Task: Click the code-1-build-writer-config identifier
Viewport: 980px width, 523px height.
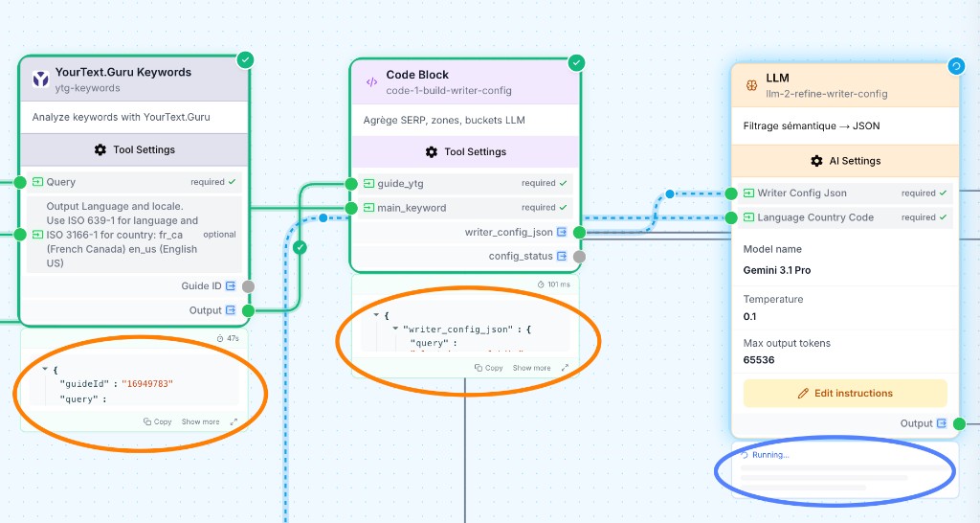Action: [x=449, y=91]
